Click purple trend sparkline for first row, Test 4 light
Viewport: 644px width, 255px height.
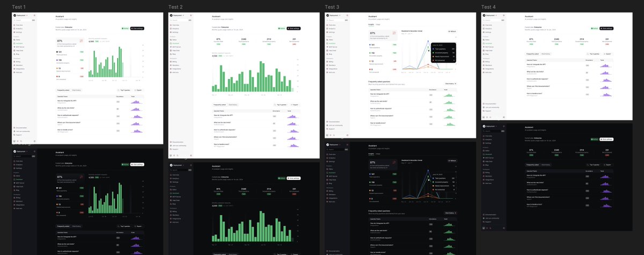coord(606,65)
